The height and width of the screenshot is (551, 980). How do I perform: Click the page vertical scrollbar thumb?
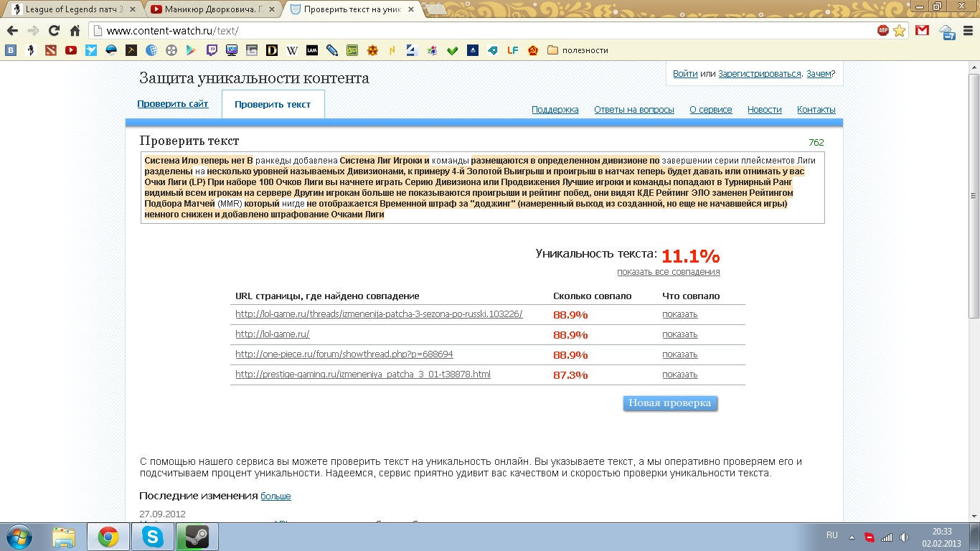point(974,194)
